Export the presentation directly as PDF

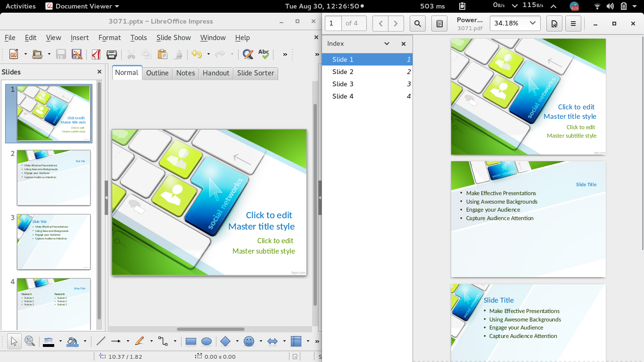point(96,54)
